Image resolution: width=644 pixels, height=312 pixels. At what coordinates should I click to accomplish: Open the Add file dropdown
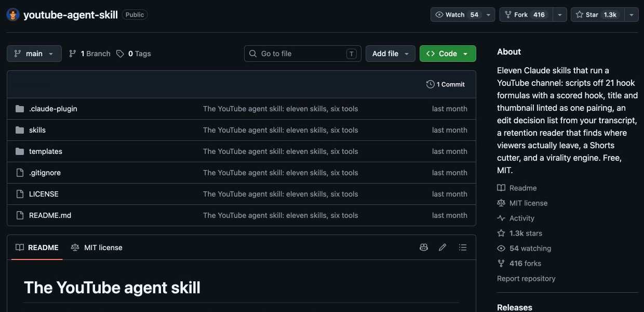click(391, 54)
